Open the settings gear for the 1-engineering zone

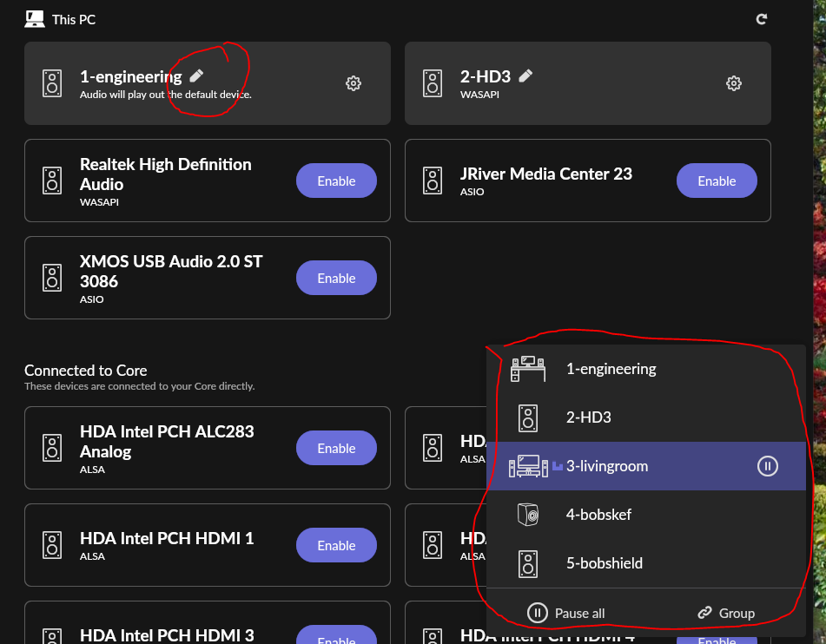coord(353,83)
